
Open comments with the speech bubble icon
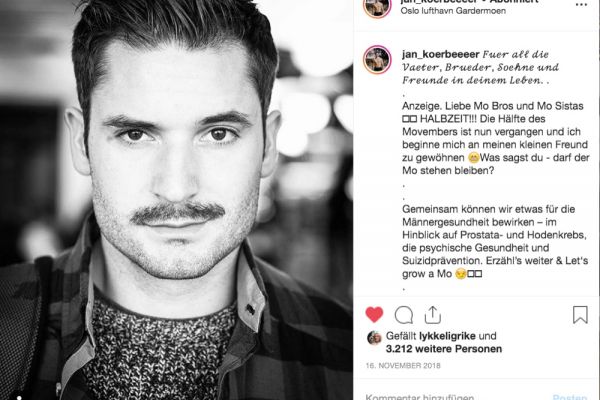[404, 315]
